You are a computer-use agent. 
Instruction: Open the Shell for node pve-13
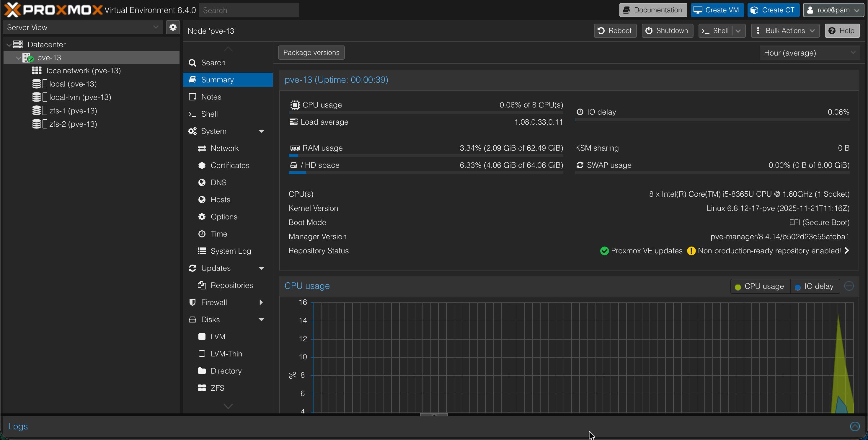(x=718, y=31)
